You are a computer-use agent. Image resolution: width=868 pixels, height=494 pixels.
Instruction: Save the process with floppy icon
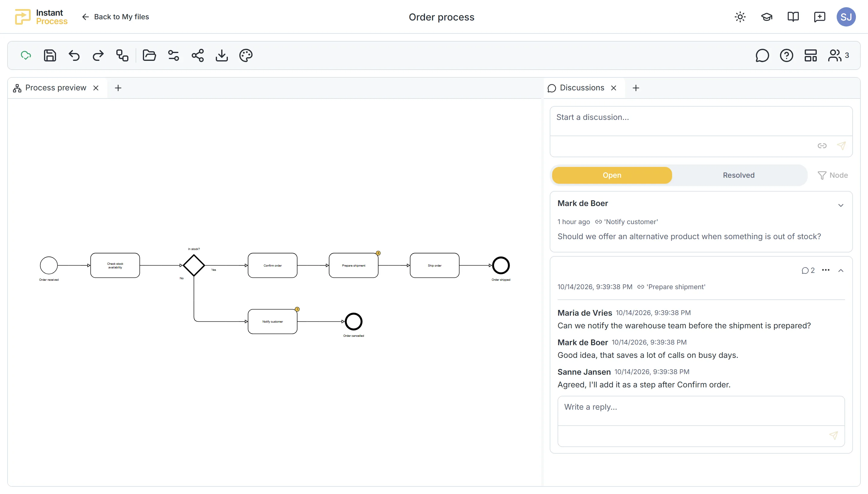pos(50,55)
